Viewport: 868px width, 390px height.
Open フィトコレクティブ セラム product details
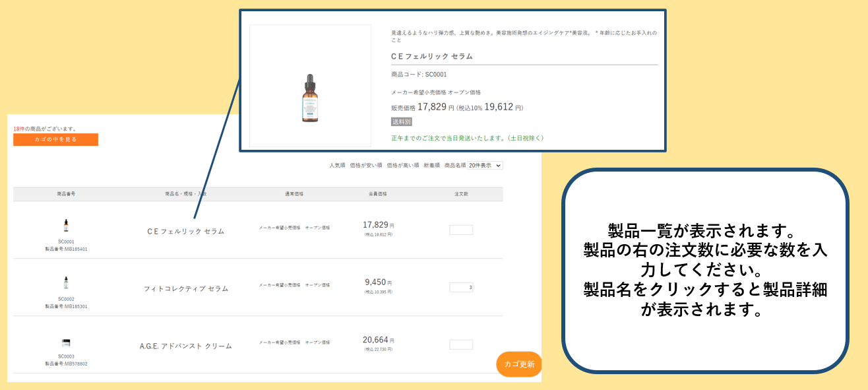pos(186,289)
